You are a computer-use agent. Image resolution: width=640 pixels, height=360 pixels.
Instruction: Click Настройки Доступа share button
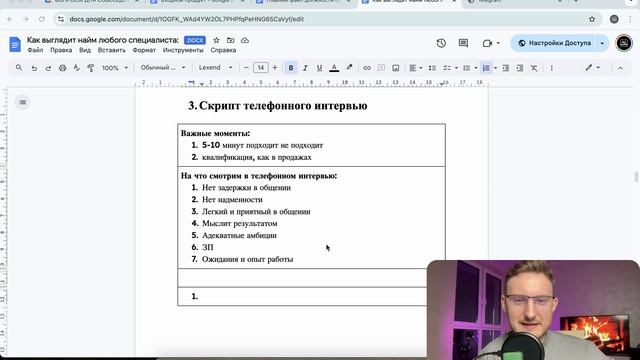554,43
